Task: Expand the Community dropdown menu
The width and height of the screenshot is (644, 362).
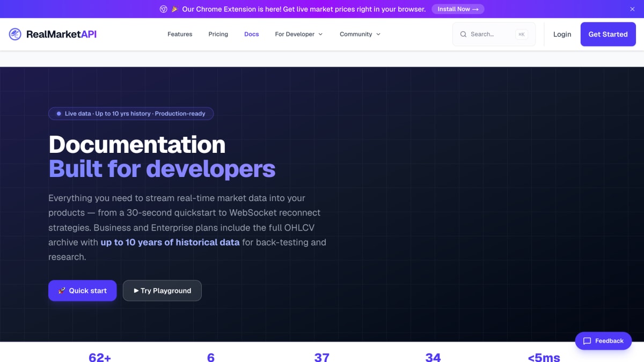Action: (x=360, y=34)
